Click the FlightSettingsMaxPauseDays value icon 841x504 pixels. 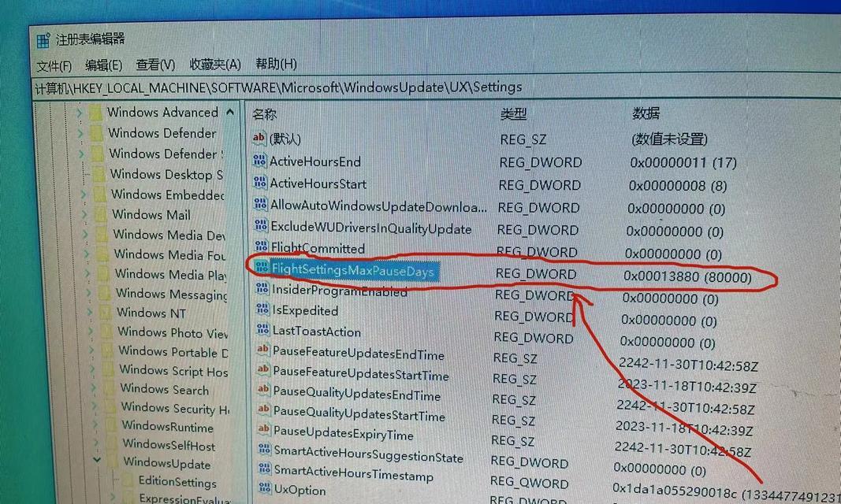click(x=262, y=267)
